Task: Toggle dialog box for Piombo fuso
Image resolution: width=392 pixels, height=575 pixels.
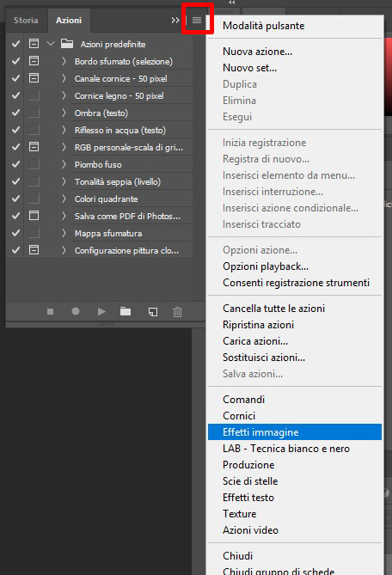Action: point(34,164)
